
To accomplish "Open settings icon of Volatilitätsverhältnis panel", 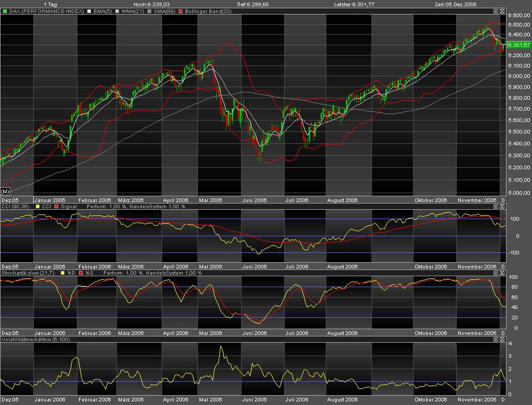I will [496, 339].
